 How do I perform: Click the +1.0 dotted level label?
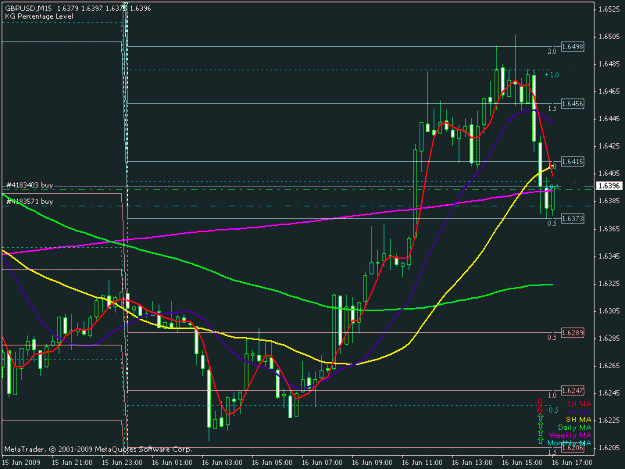[x=552, y=75]
